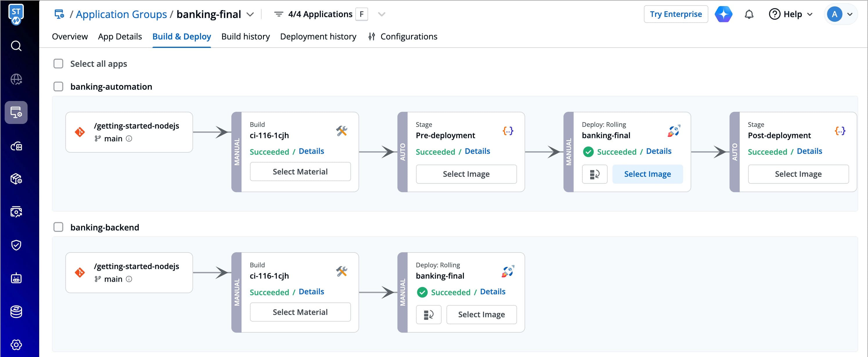868x357 pixels.
Task: Click Details link on Pre-deployment stage
Action: [477, 151]
